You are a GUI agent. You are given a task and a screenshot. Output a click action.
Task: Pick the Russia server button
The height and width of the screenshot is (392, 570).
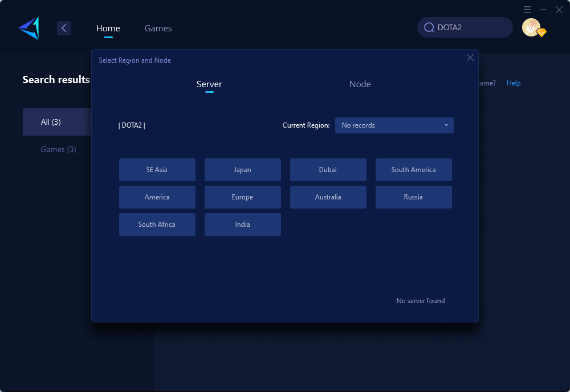413,197
